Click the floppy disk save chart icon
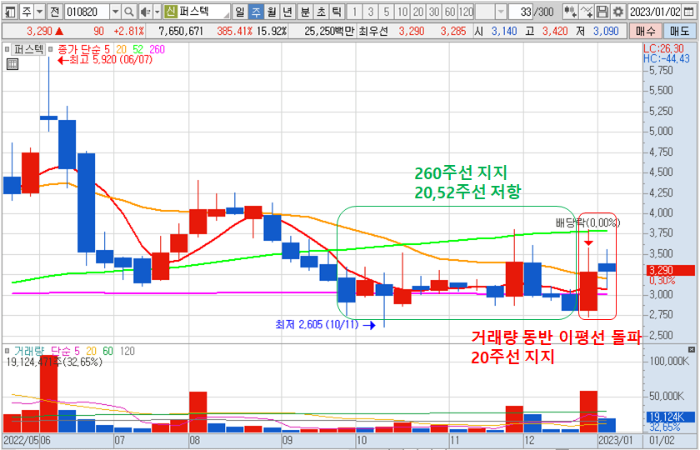700x450 pixels. (602, 11)
